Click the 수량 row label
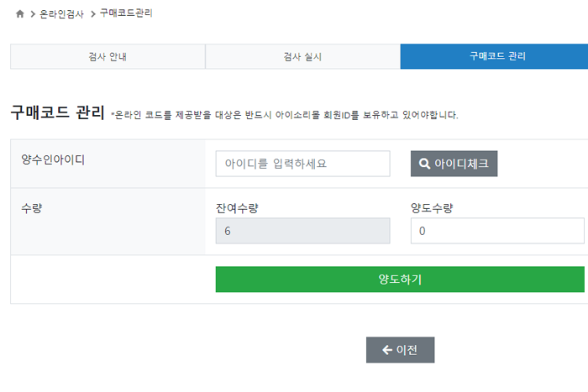This screenshot has width=588, height=392. point(32,208)
